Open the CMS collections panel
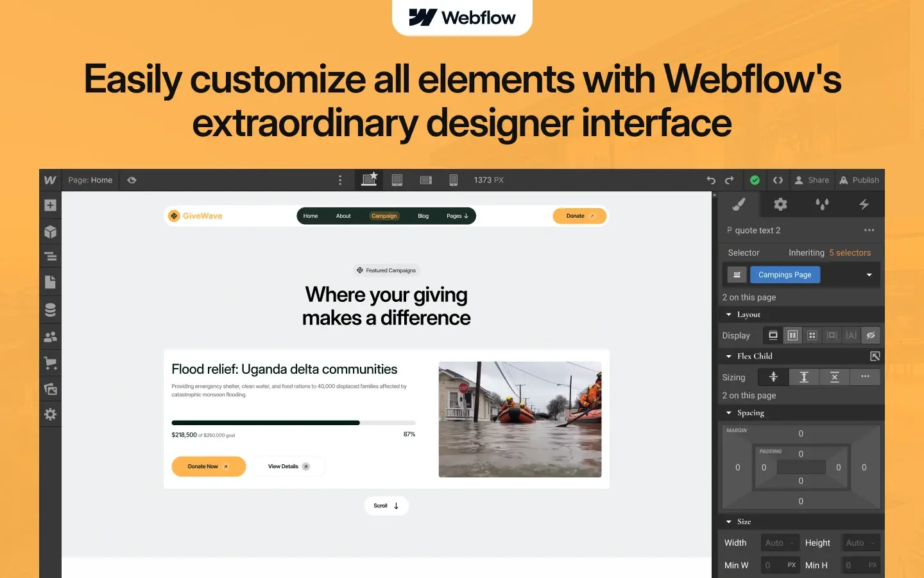This screenshot has height=578, width=924. click(50, 310)
